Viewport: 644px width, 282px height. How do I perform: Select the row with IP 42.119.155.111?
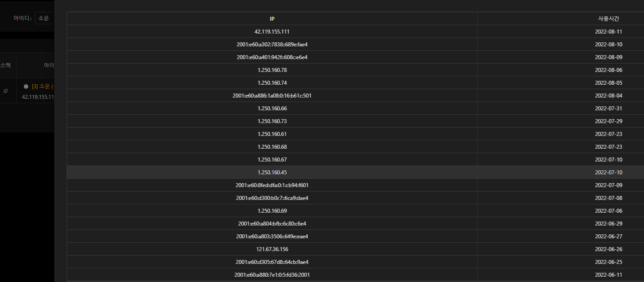click(x=355, y=31)
